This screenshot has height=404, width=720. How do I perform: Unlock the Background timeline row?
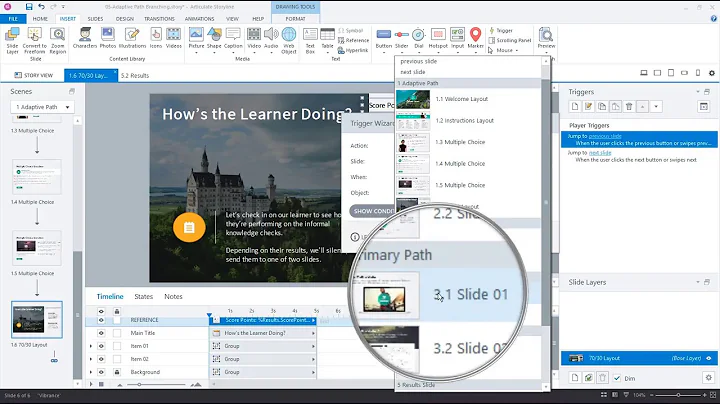pyautogui.click(x=117, y=372)
